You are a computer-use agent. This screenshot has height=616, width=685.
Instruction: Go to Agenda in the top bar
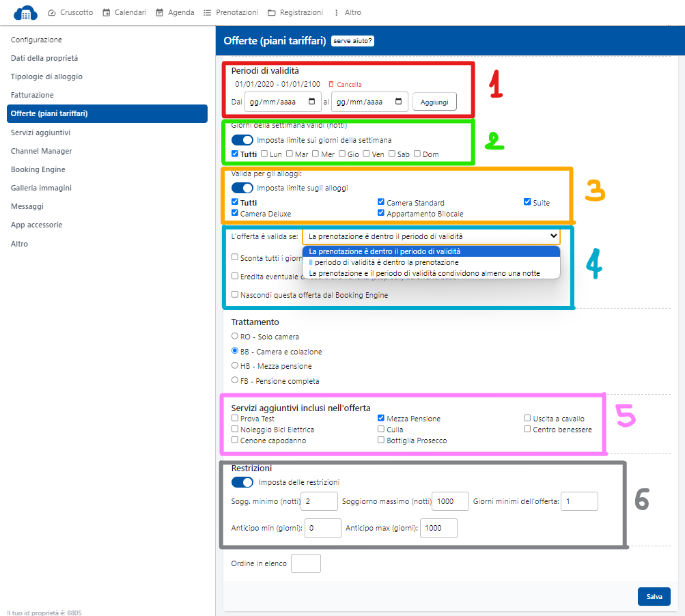point(175,12)
